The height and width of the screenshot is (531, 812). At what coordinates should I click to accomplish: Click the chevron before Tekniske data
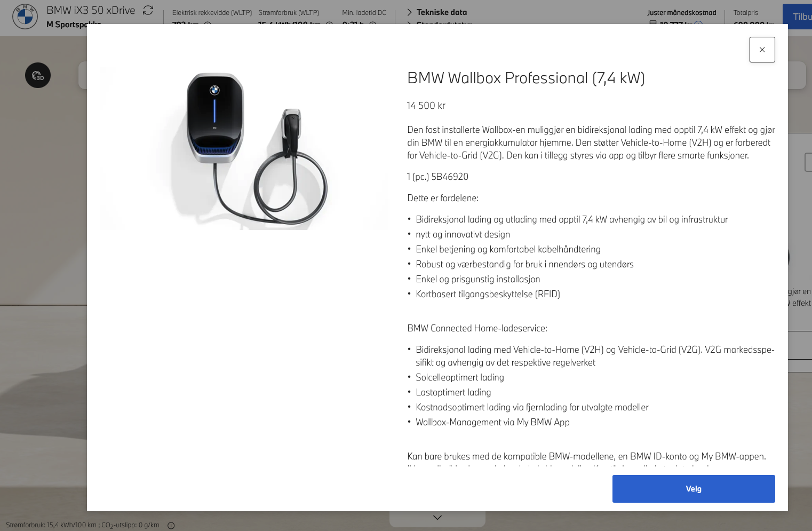click(x=410, y=12)
